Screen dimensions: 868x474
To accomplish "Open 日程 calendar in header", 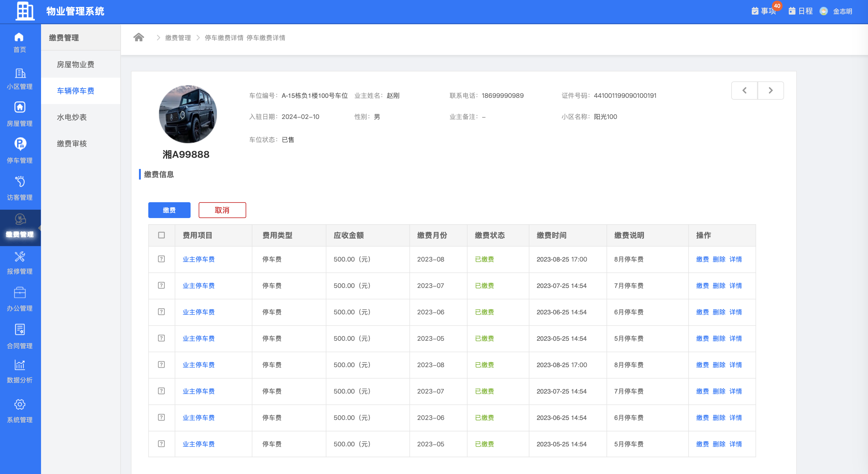I will click(801, 11).
